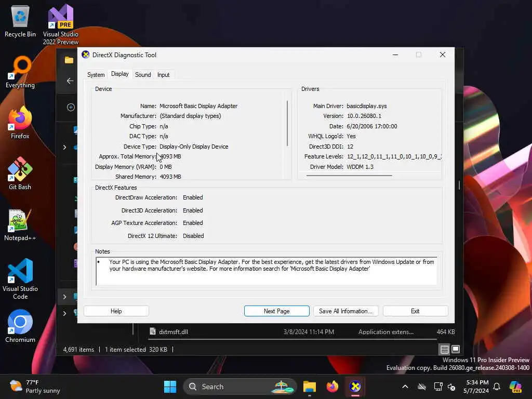Open the Everything search shortcut
The image size is (532, 399).
(20, 72)
